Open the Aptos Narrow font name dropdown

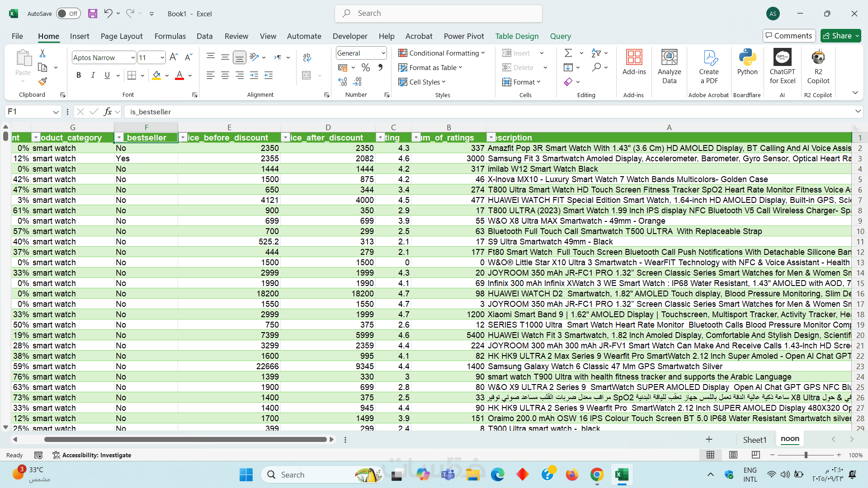pyautogui.click(x=132, y=58)
